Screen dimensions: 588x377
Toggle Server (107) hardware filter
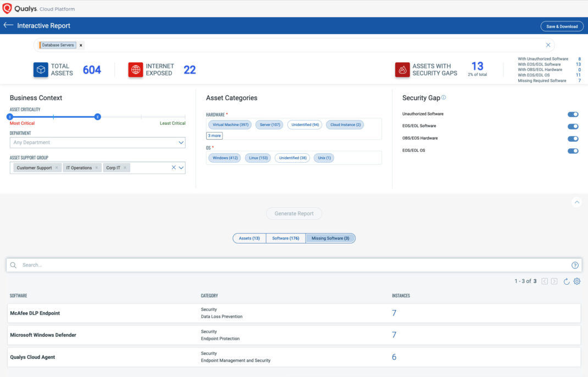[270, 125]
